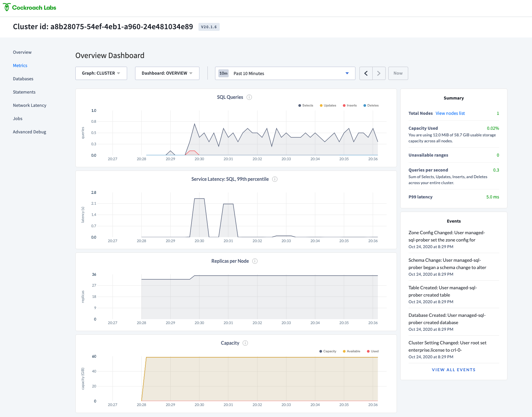
Task: Click the Capacity legend dot
Action: tap(321, 351)
